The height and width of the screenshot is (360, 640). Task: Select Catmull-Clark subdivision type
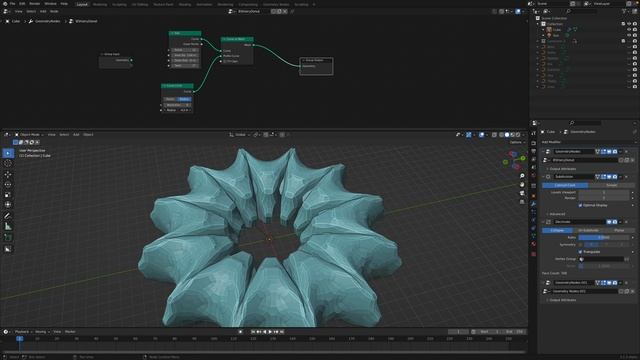(565, 185)
